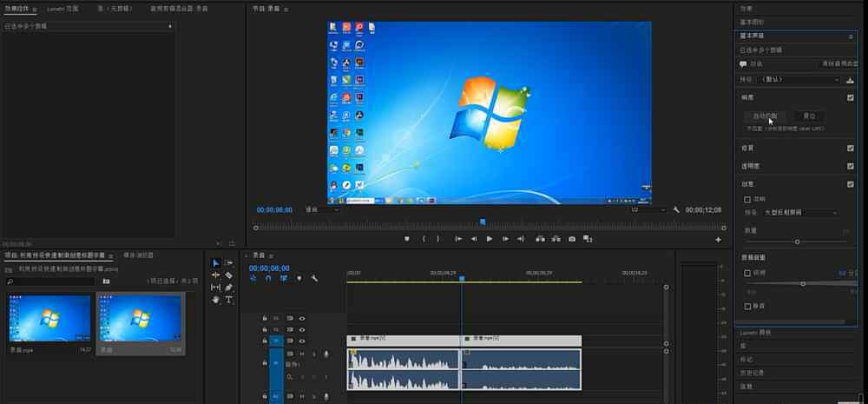
Task: Open the Essential Sound preset (默认) dropdown
Action: 800,80
